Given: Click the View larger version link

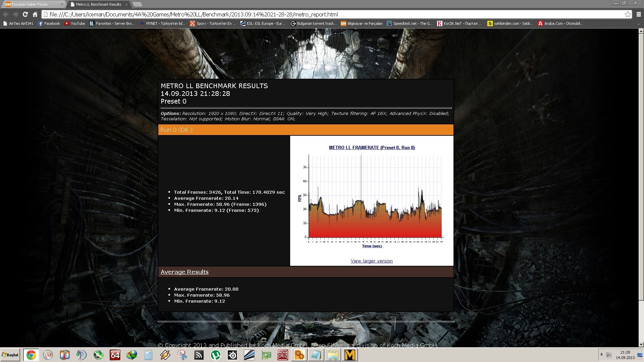Looking at the screenshot, I should (372, 261).
